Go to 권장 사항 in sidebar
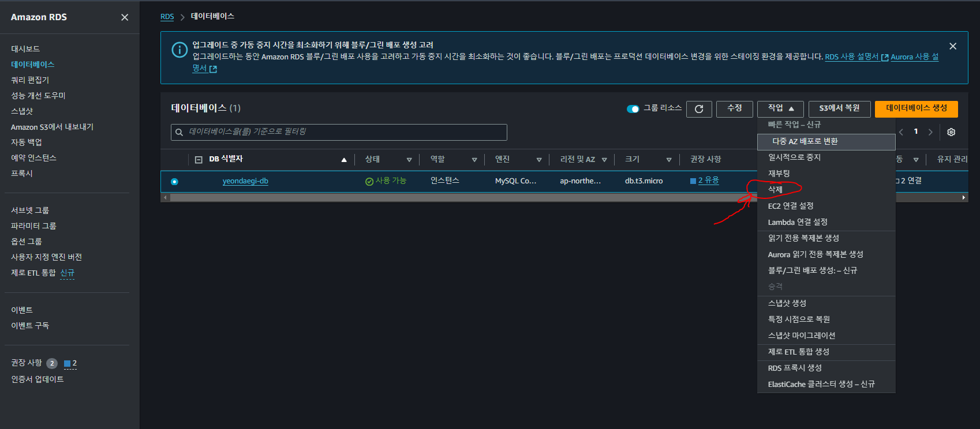 point(27,363)
